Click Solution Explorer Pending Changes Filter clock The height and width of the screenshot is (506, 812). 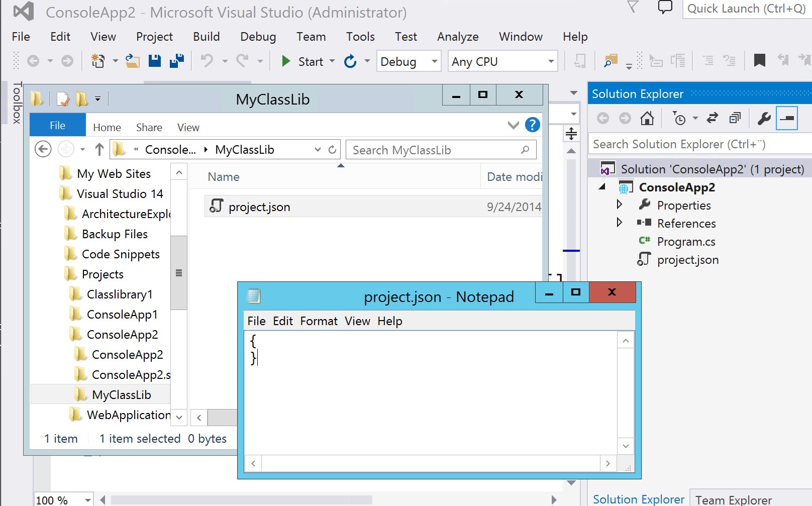(x=679, y=118)
